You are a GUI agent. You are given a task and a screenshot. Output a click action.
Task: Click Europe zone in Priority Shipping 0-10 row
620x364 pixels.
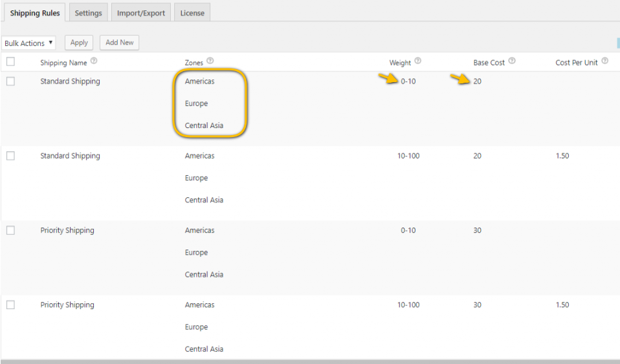(196, 252)
